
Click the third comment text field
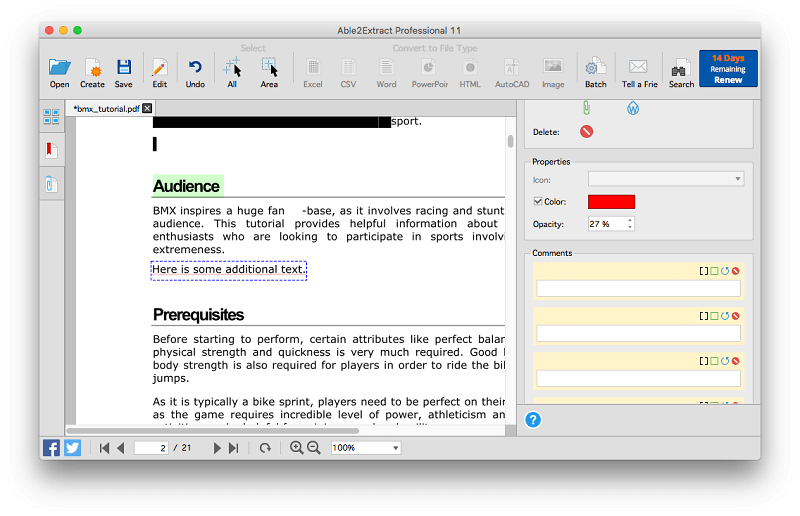click(x=638, y=378)
